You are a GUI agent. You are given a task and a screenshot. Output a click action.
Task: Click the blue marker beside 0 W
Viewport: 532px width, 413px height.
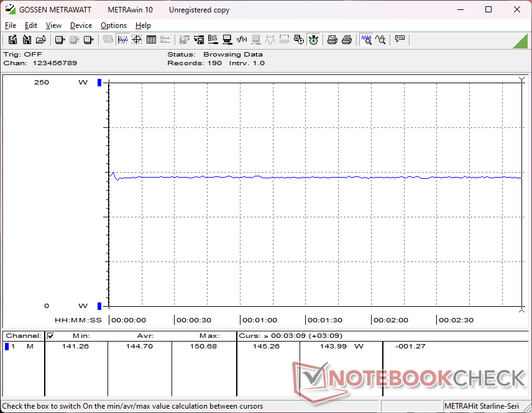[x=99, y=306]
